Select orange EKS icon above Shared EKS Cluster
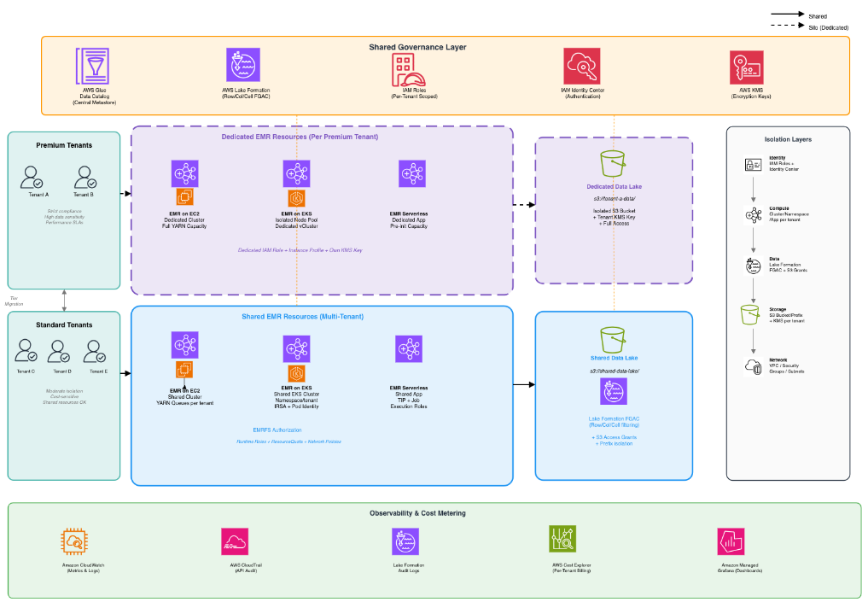 coord(297,372)
